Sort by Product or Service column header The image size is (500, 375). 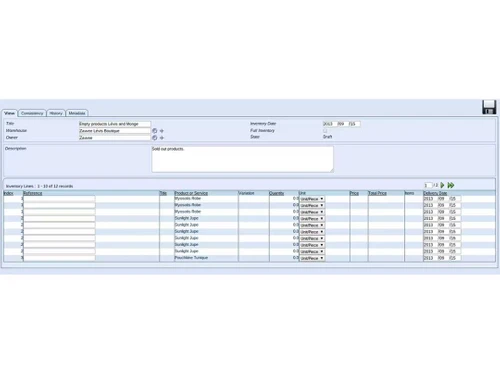(x=191, y=193)
